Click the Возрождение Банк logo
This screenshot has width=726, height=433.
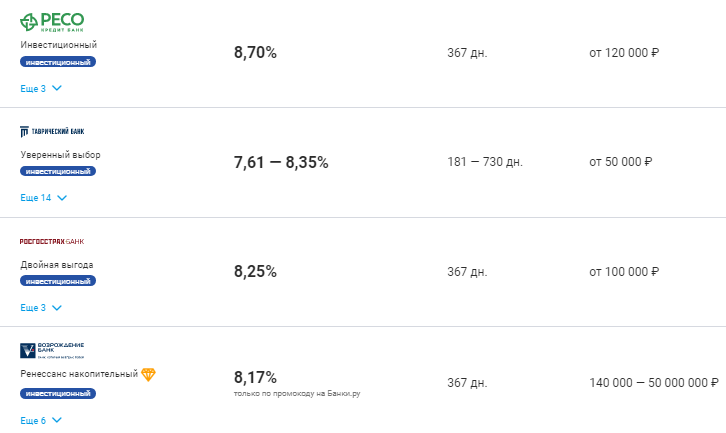52,351
